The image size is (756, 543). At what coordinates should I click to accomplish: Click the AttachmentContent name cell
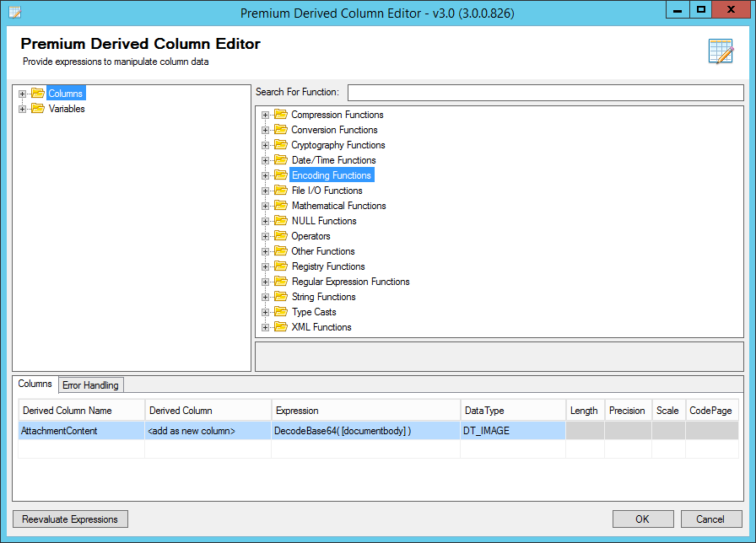[82, 431]
